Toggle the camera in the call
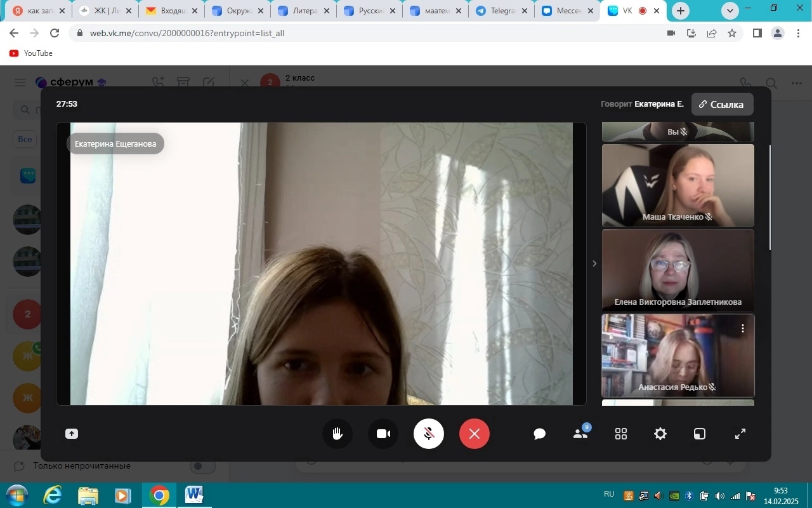 [383, 434]
